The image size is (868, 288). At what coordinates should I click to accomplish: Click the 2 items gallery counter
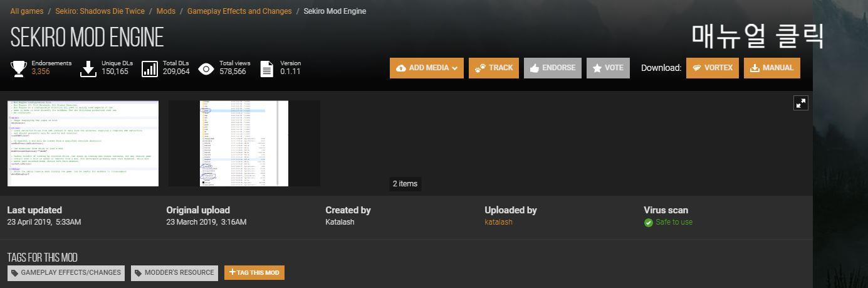(405, 184)
